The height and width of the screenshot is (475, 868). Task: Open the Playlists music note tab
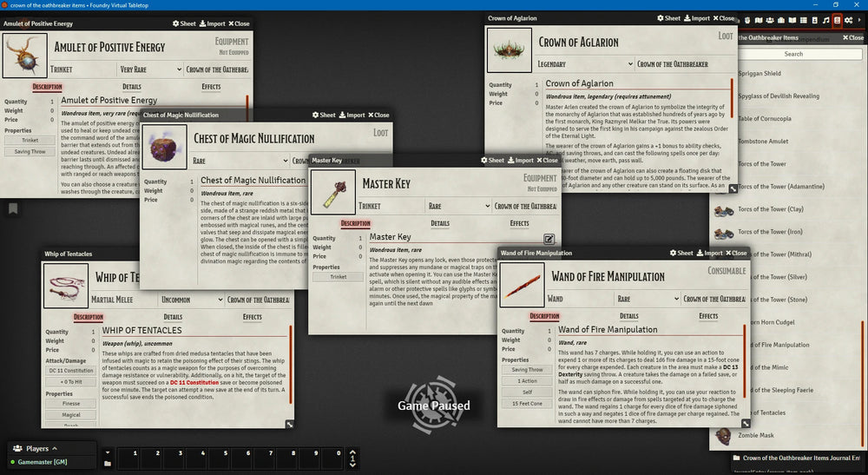[x=825, y=20]
